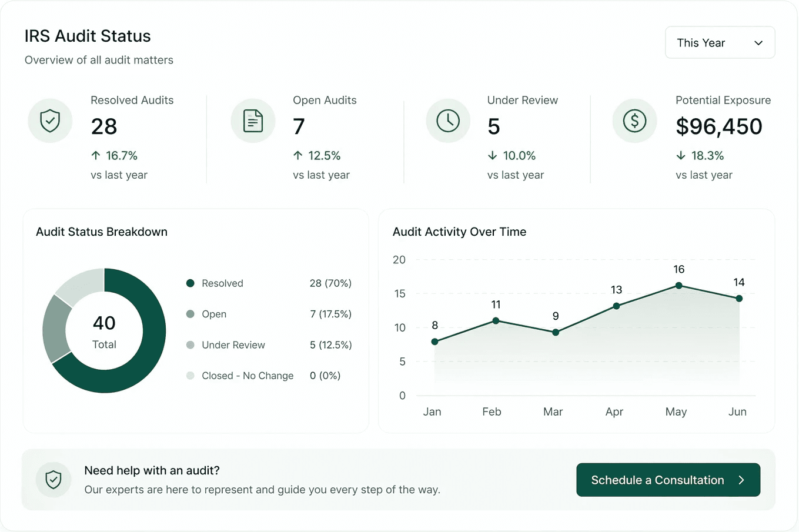
Task: Click the shield icon in the help banner
Action: point(54,480)
